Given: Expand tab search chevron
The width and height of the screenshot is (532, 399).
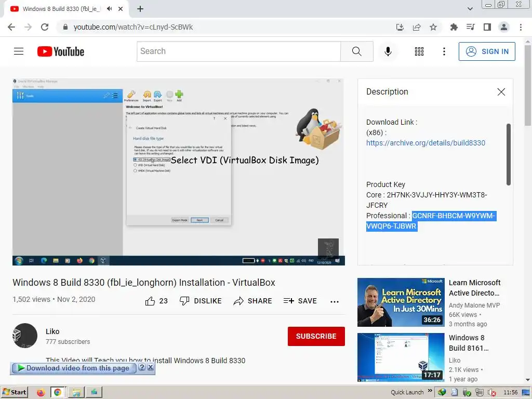Looking at the screenshot, I should click(470, 9).
